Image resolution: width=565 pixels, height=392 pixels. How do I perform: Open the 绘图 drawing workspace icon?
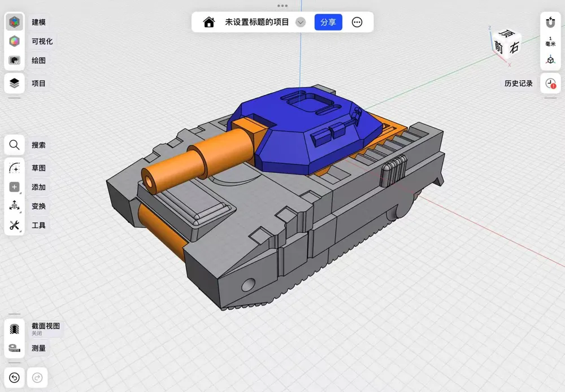(x=15, y=60)
